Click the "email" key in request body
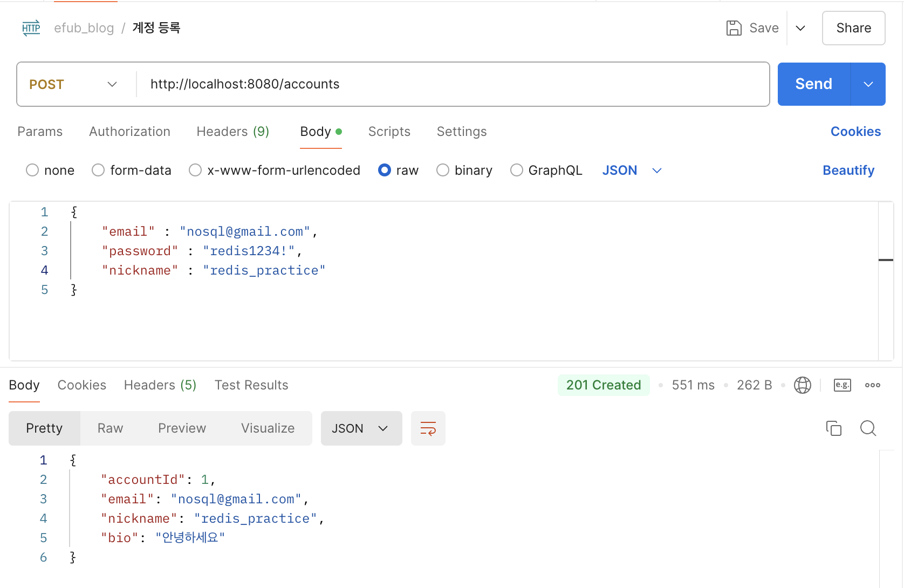 click(128, 231)
